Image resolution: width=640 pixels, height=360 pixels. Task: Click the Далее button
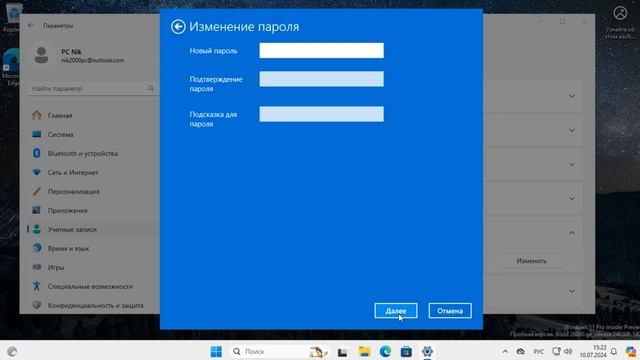coord(396,311)
